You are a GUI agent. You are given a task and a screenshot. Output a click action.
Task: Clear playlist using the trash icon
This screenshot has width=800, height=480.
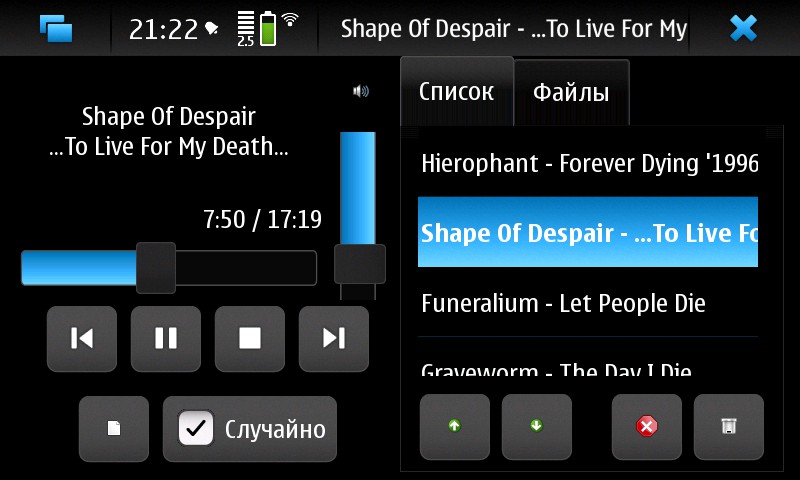[729, 426]
